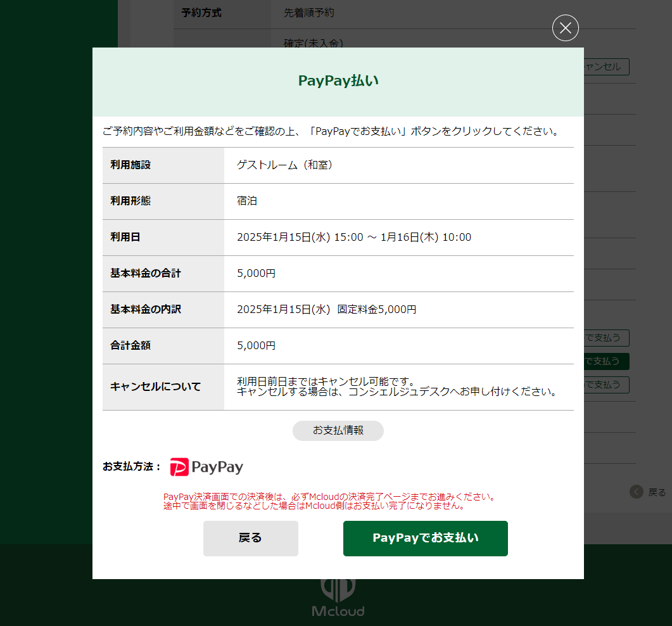Click the partially hidden キャンセル button behind dialog
Screen dimensions: 672x626
[606, 67]
